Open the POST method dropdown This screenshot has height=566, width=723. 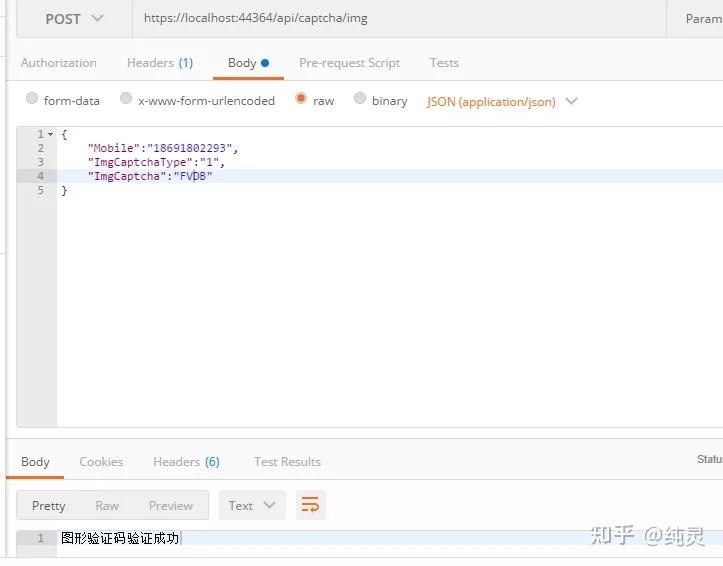(74, 19)
